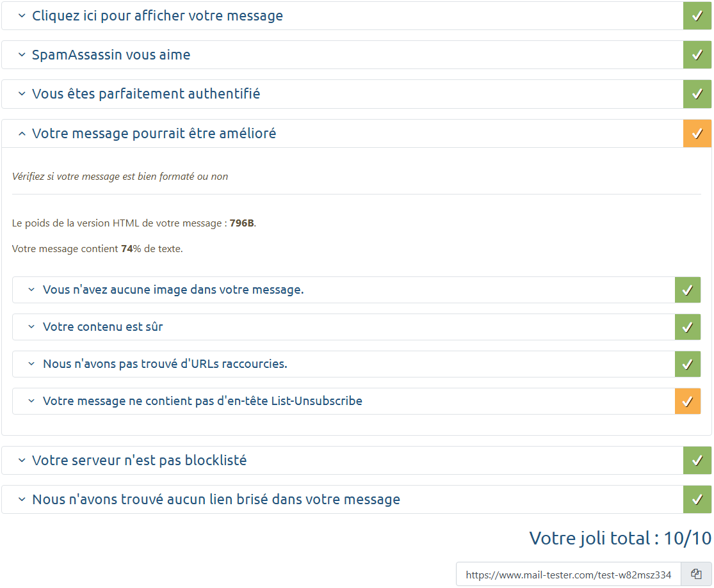Open Votre contenu est sûr details
This screenshot has width=714, height=588.
(x=102, y=327)
